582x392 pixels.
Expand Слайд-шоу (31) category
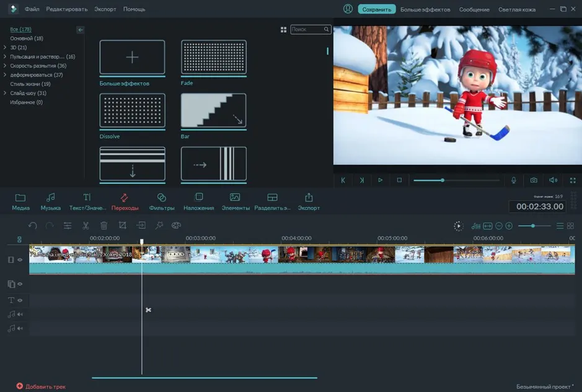pyautogui.click(x=5, y=93)
